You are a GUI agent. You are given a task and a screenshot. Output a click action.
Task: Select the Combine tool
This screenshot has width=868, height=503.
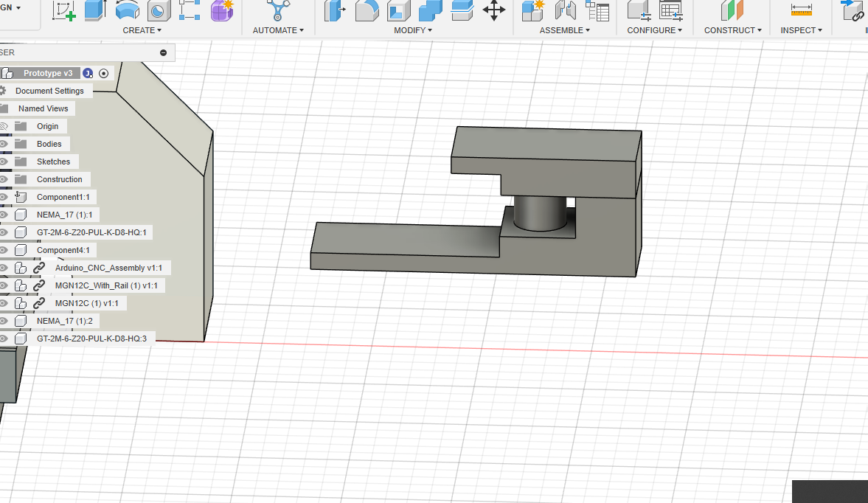430,10
